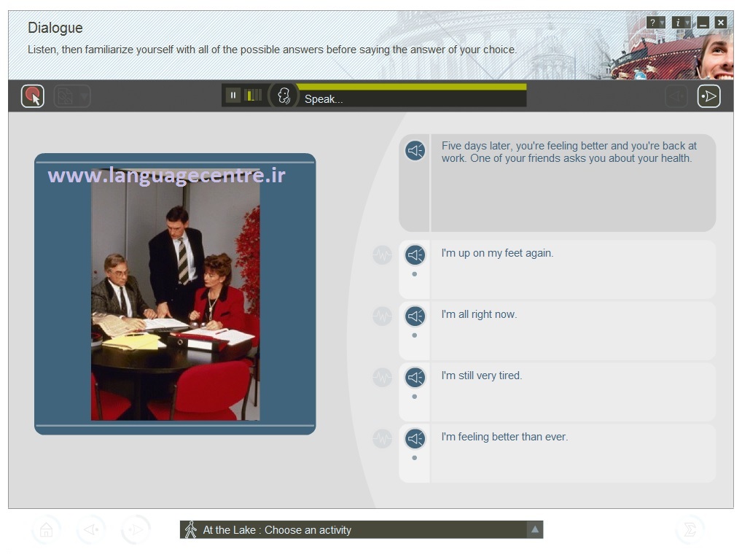Viewport: 742px width, 560px height.
Task: Play audio for "I'm still very tired."
Action: click(x=415, y=377)
